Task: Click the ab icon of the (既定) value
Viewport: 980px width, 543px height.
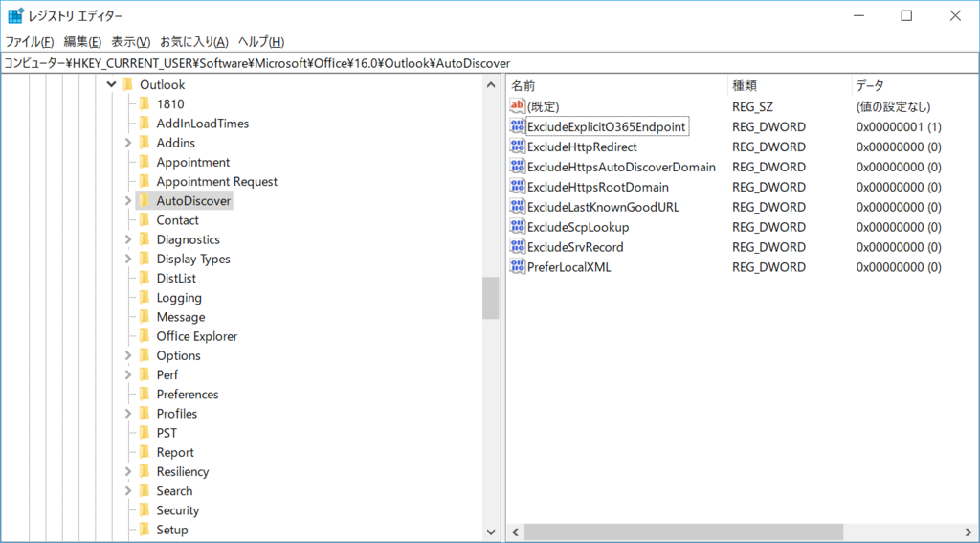Action: (x=518, y=106)
